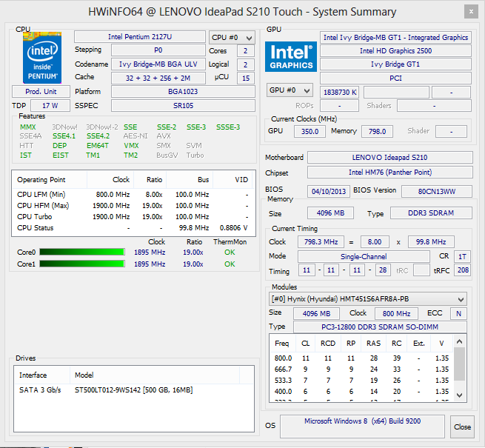
Task: Click the SSPEC SR105 field
Action: tap(183, 105)
